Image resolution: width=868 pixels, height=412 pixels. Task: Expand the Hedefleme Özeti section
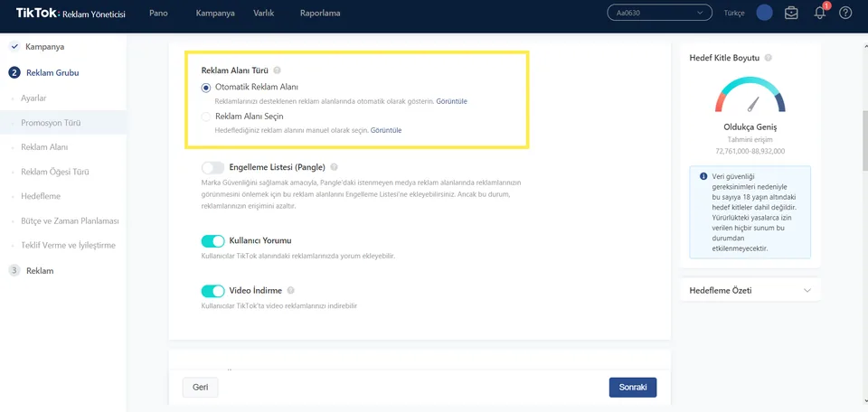click(750, 290)
